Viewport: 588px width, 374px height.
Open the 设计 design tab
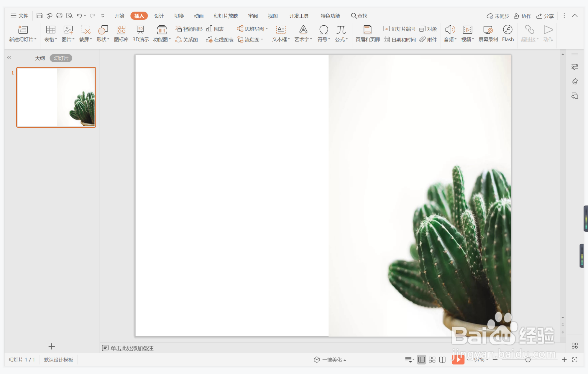pyautogui.click(x=159, y=16)
